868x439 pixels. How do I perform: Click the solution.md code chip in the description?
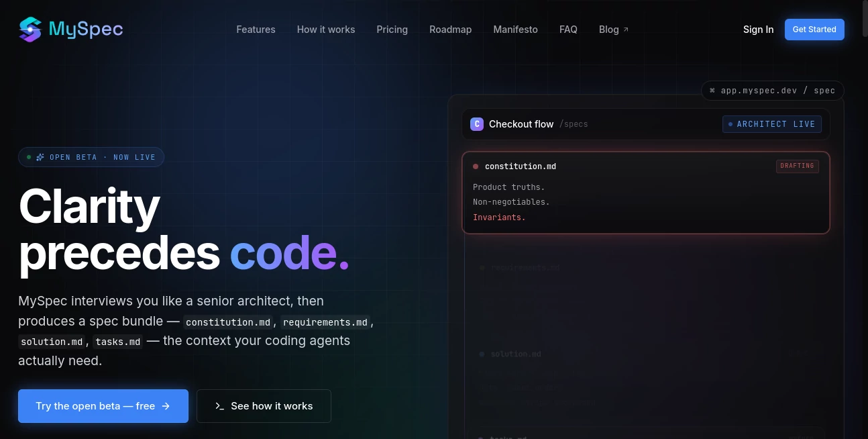pyautogui.click(x=52, y=342)
